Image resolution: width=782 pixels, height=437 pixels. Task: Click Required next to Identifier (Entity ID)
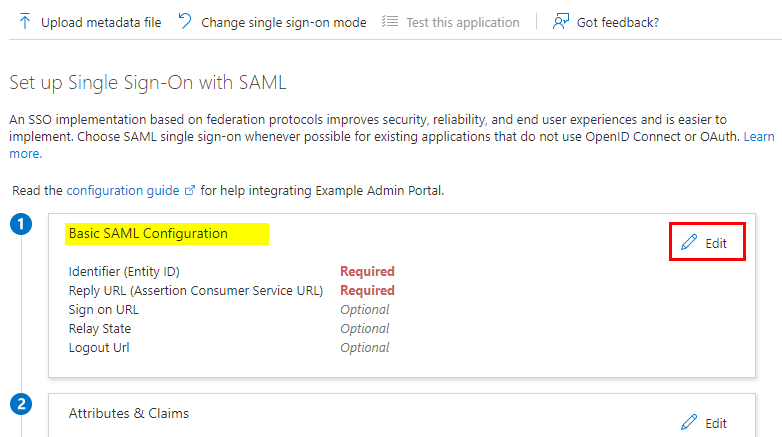pos(367,271)
